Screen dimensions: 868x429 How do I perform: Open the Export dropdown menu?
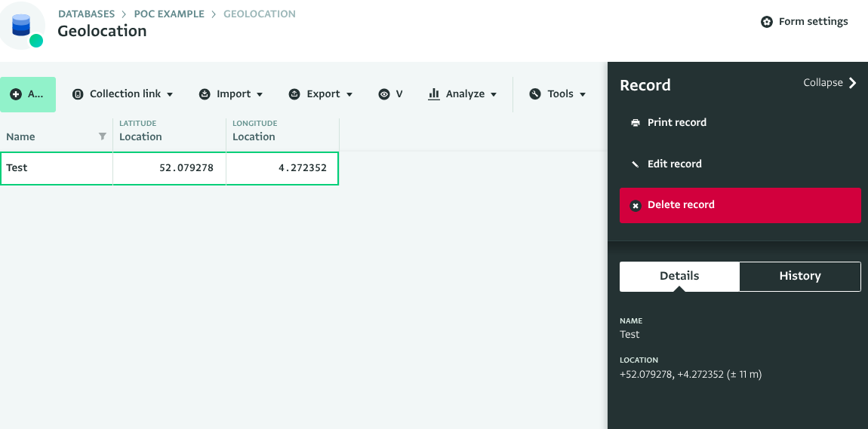(x=321, y=94)
